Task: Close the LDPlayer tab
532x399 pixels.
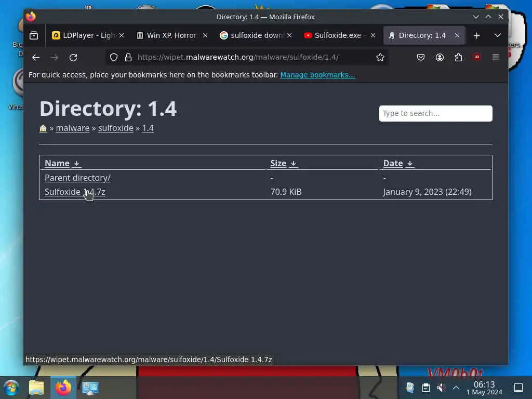Action: [122, 35]
